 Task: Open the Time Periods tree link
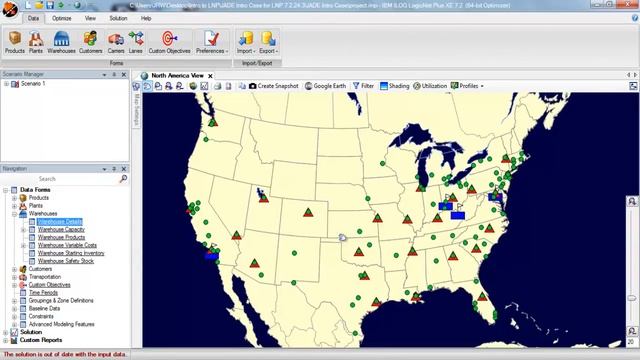(x=43, y=293)
